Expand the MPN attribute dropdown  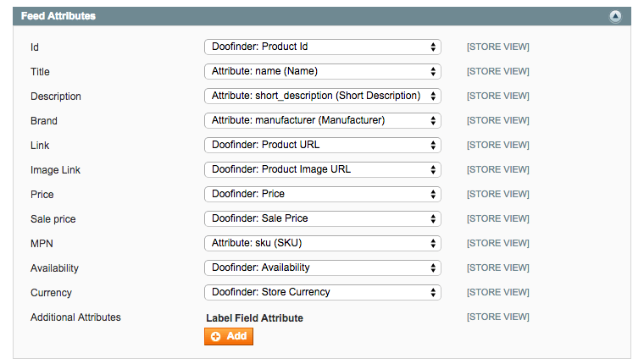(x=323, y=243)
